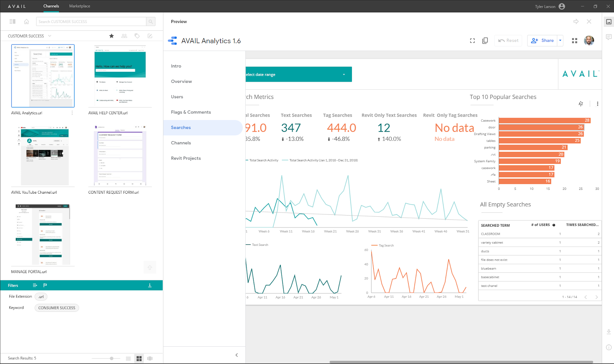Click the SEARCHED TERM column header
Image resolution: width=614 pixels, height=364 pixels.
coord(495,226)
